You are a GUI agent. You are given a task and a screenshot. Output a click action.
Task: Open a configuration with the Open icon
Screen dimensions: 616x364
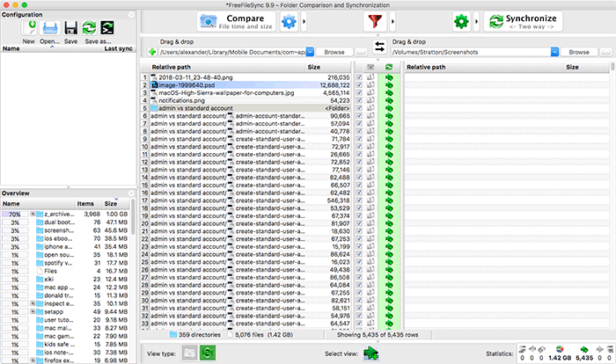point(50,28)
